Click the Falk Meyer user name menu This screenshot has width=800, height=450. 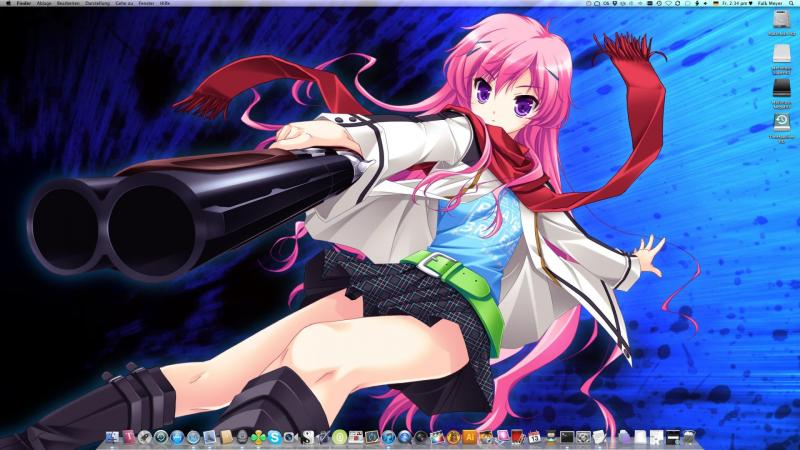770,3
